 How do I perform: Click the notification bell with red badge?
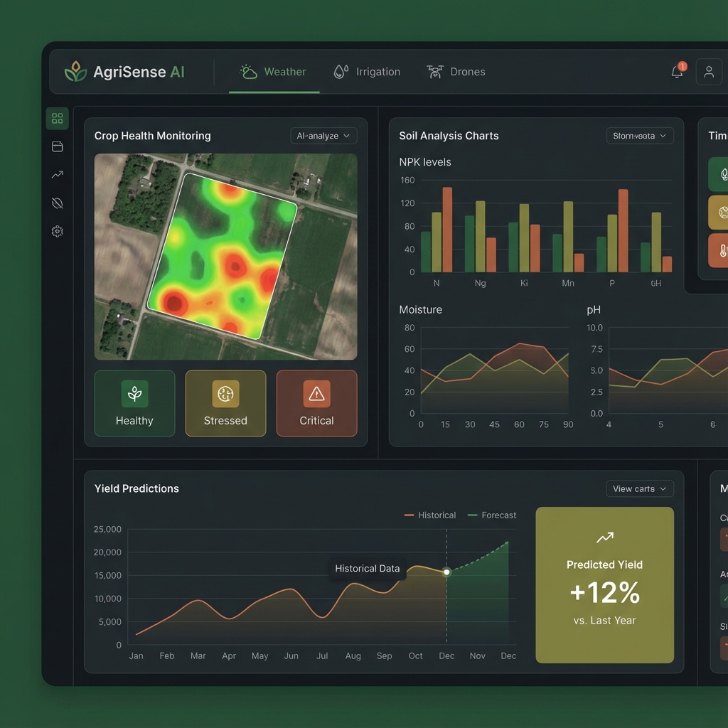676,71
